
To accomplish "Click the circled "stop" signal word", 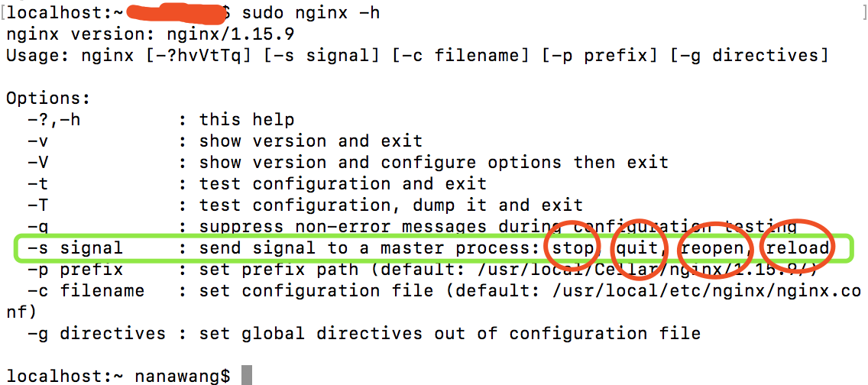I will click(x=572, y=248).
